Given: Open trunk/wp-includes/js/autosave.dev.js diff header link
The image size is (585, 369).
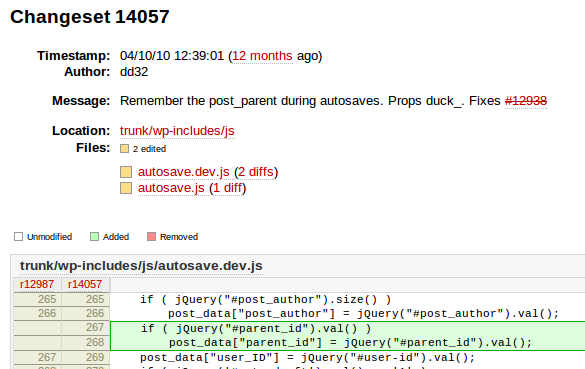Looking at the screenshot, I should pyautogui.click(x=141, y=266).
